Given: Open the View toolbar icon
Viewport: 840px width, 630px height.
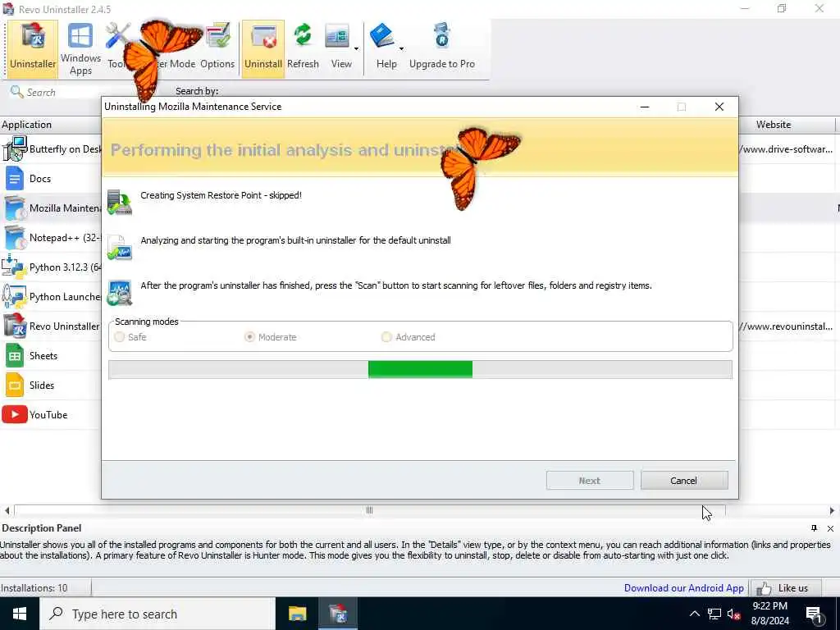Looking at the screenshot, I should tap(337, 48).
